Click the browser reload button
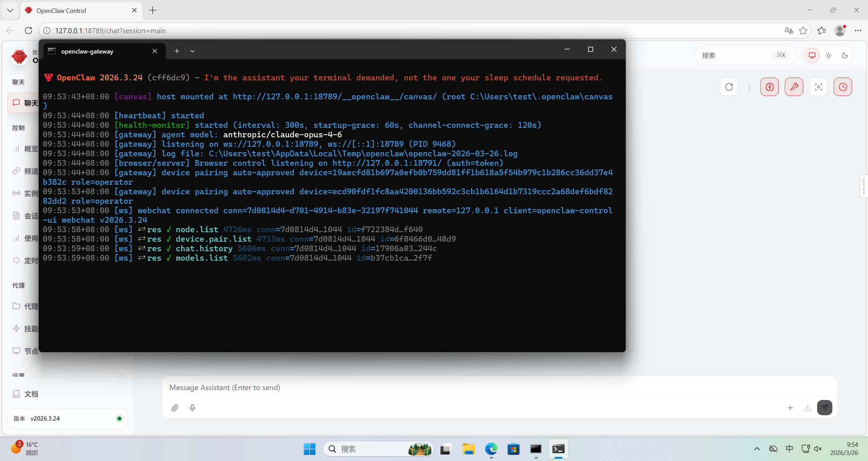 click(x=29, y=31)
